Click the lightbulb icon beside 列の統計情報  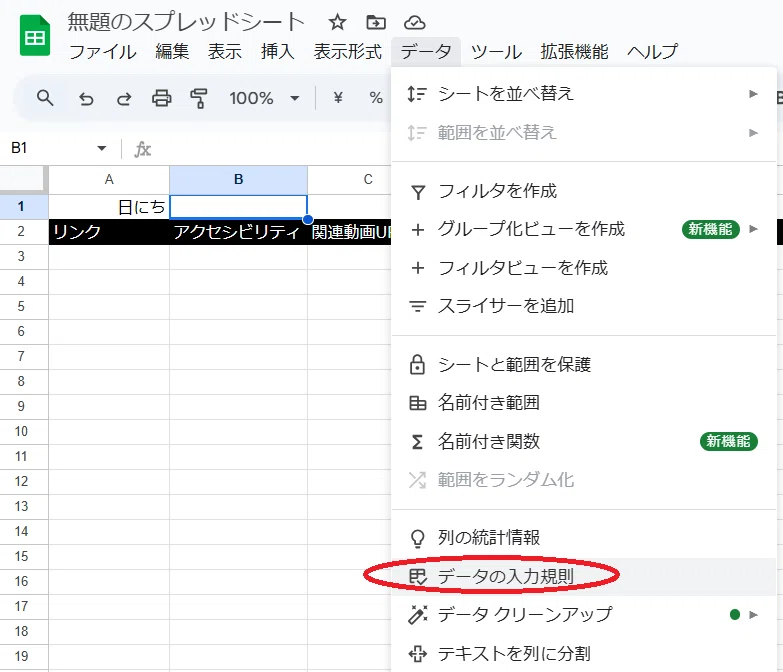pos(417,539)
